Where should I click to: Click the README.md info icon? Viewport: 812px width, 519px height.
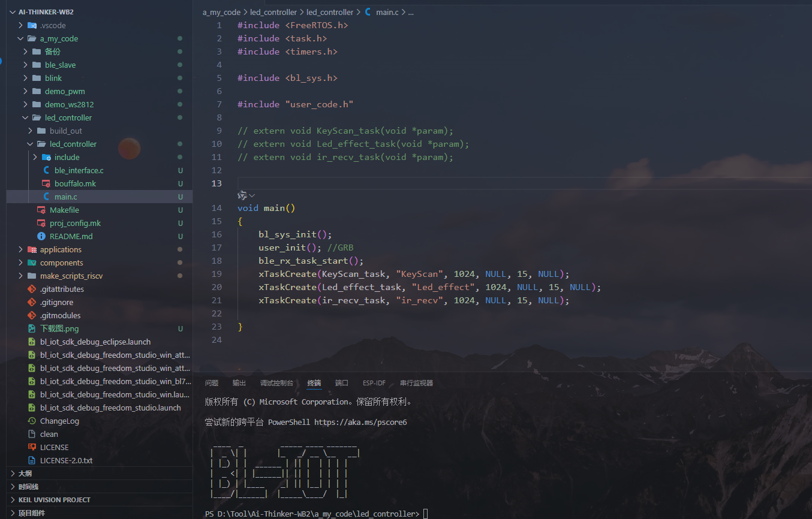[x=41, y=236]
